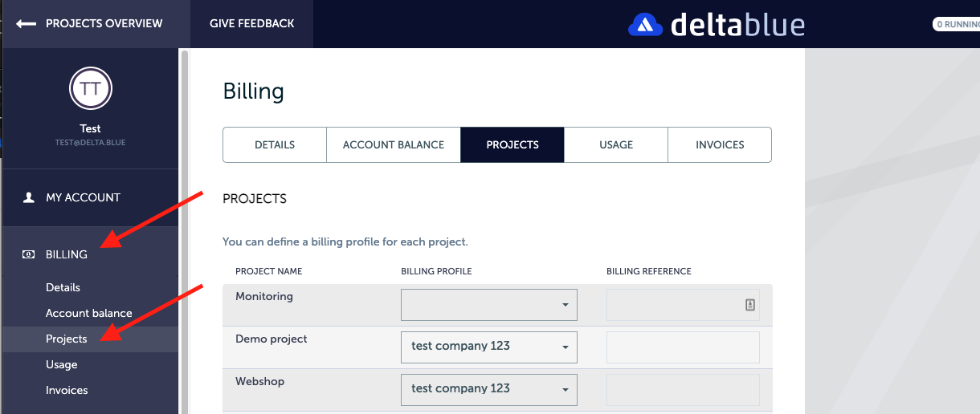
Task: Select Account balance in the sidebar
Action: pyautogui.click(x=89, y=313)
